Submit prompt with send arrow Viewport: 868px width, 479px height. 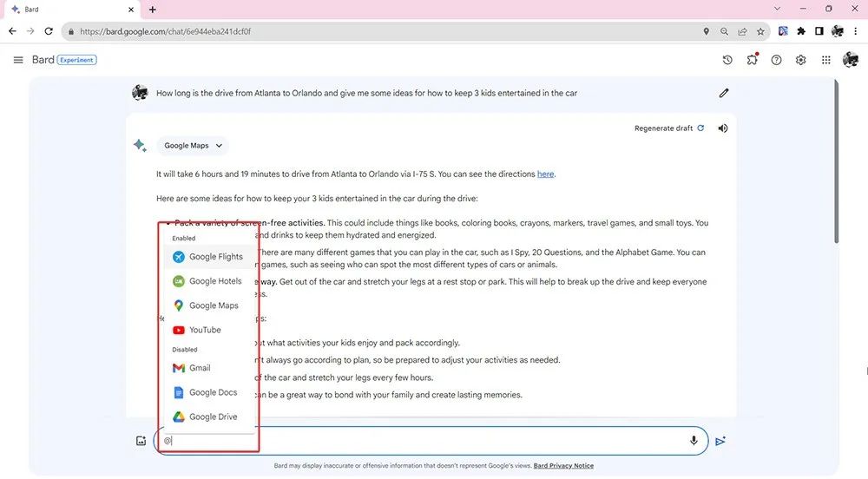tap(720, 441)
